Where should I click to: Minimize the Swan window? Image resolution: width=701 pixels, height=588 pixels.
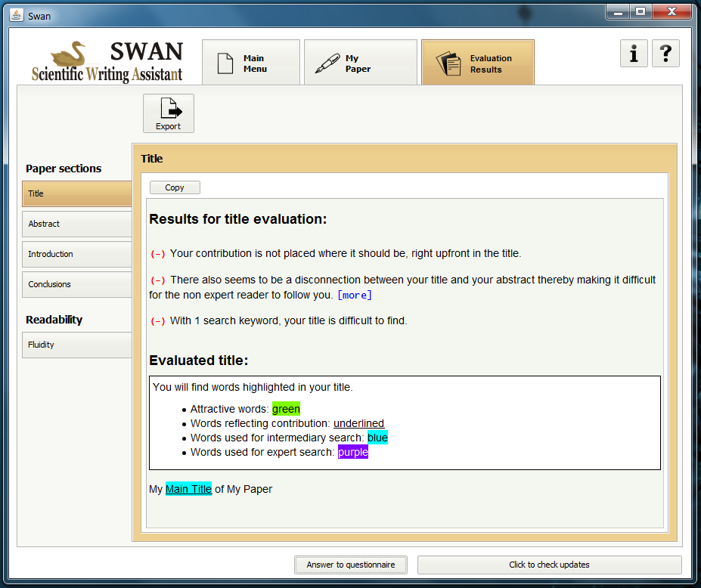point(619,11)
